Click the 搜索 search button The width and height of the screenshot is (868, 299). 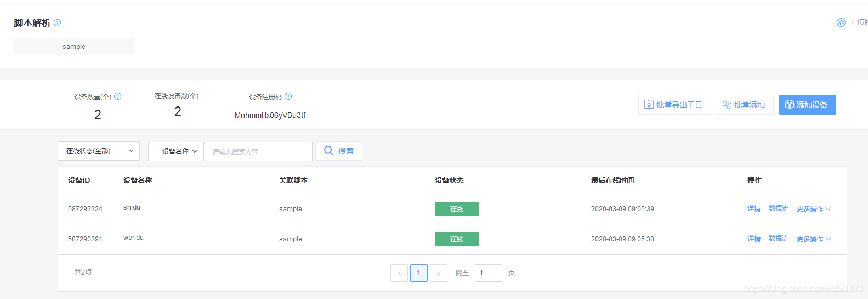click(x=339, y=151)
